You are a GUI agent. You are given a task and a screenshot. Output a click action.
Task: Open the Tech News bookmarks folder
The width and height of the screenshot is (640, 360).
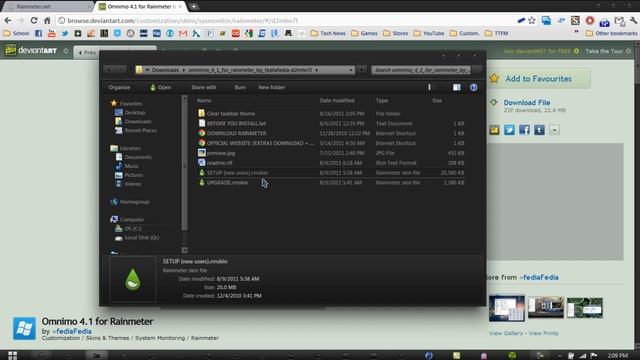click(328, 33)
